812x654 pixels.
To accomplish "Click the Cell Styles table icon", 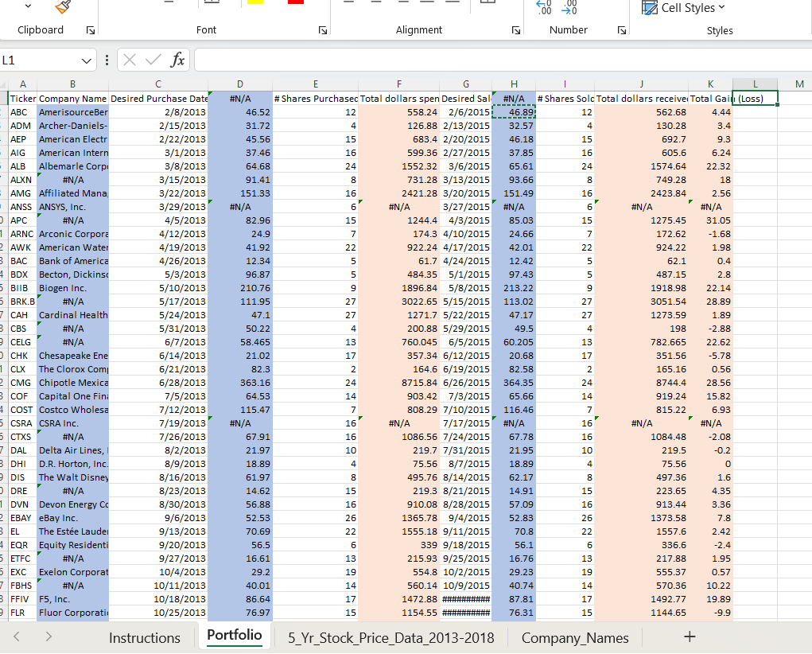I will point(650,8).
